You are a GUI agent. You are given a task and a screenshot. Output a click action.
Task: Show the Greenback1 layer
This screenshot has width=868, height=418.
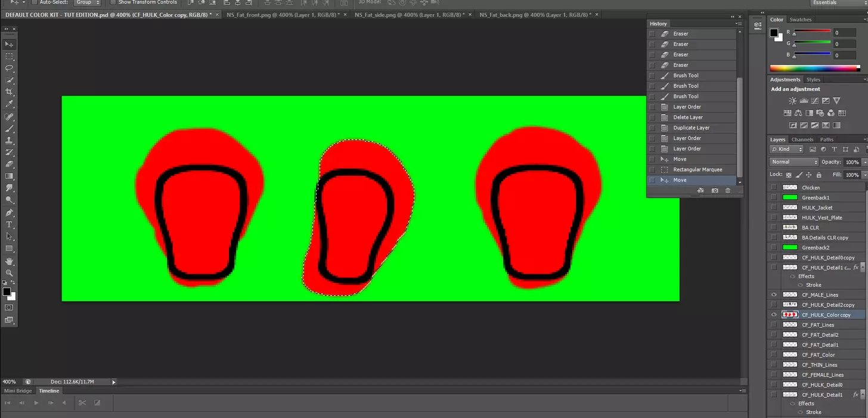774,197
